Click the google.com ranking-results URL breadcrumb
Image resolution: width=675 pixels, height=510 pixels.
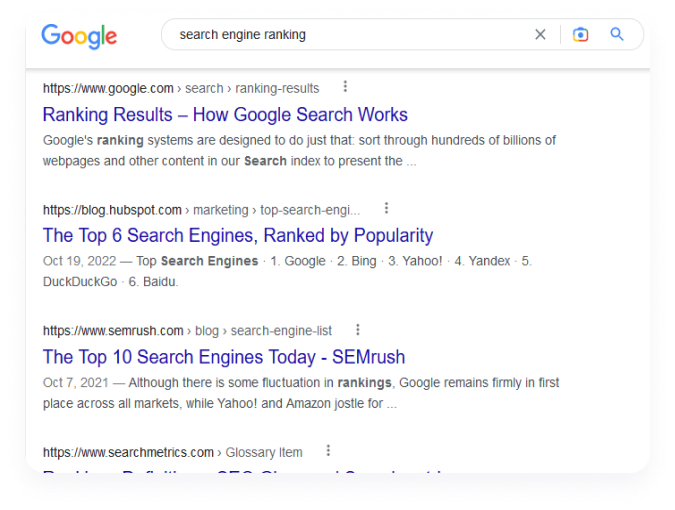coord(181,88)
